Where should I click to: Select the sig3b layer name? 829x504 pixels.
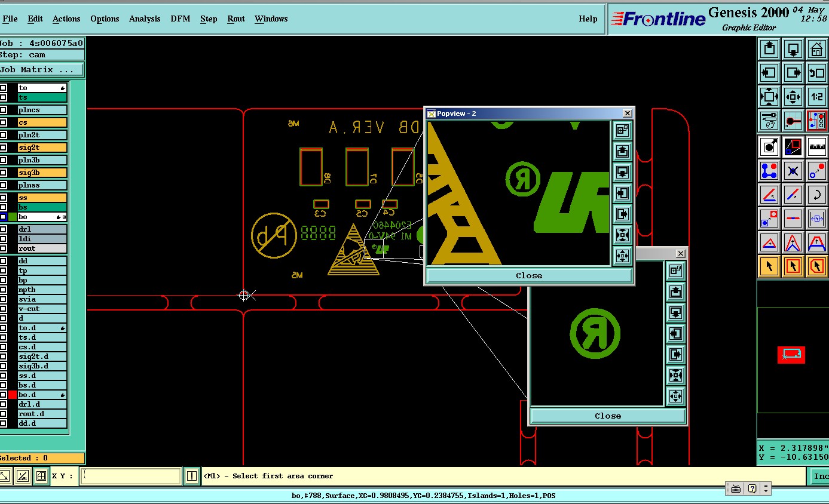(x=42, y=173)
